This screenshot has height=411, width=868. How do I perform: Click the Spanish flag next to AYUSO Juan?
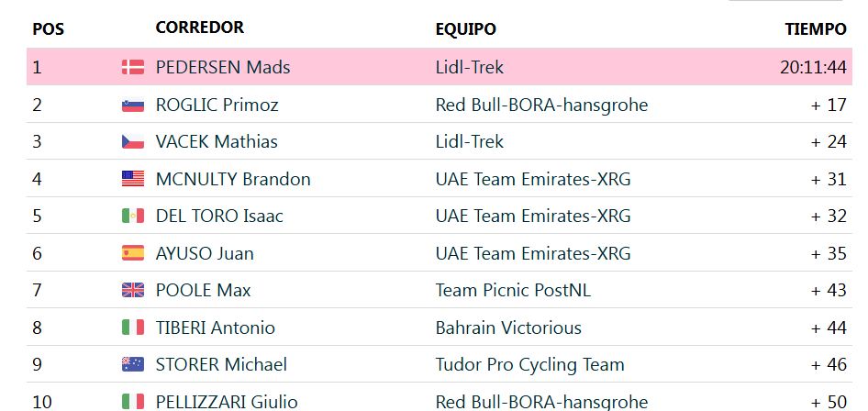click(133, 253)
